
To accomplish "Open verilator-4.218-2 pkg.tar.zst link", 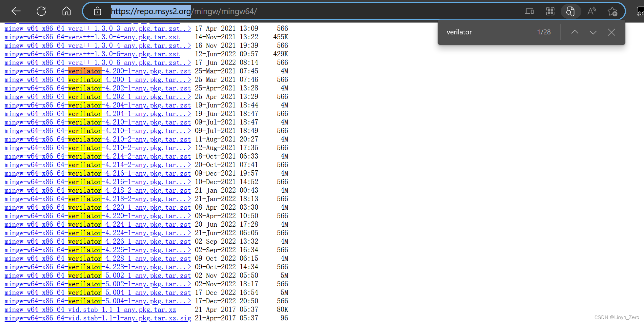I will tap(98, 190).
